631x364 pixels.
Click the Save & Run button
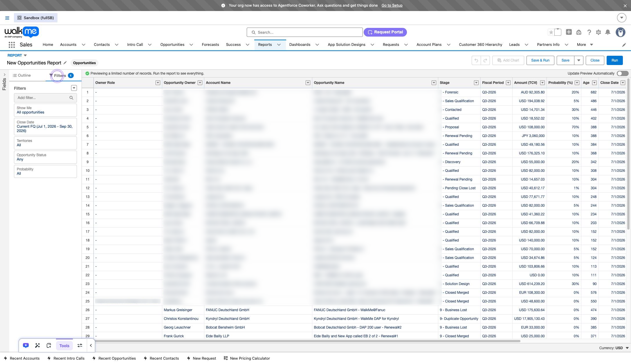coord(540,60)
